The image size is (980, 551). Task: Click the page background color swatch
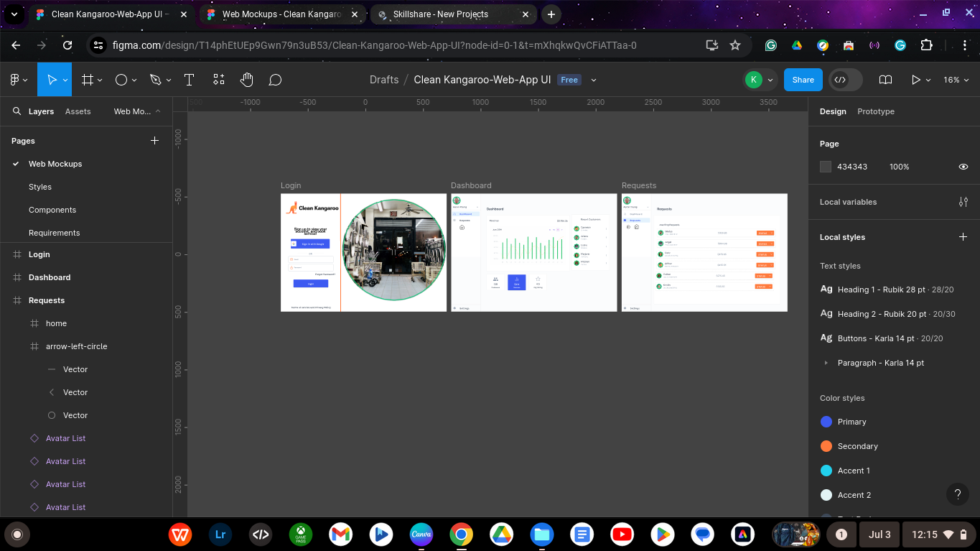tap(826, 167)
